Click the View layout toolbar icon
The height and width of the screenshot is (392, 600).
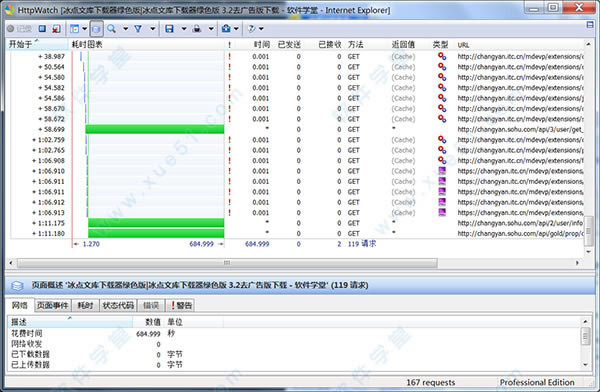75,29
